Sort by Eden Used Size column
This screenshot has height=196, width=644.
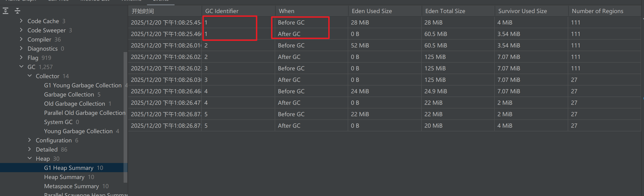372,11
